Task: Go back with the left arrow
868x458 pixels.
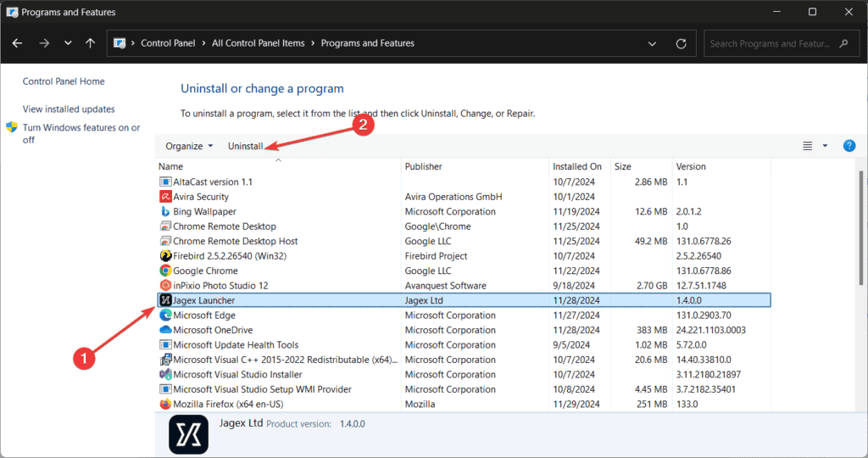Action: coord(17,43)
